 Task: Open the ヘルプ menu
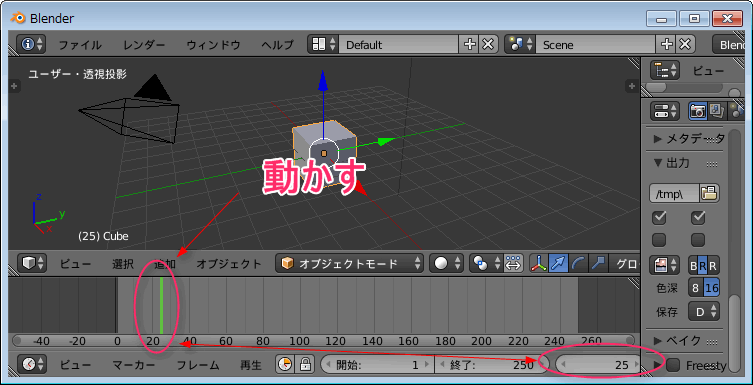tap(278, 45)
